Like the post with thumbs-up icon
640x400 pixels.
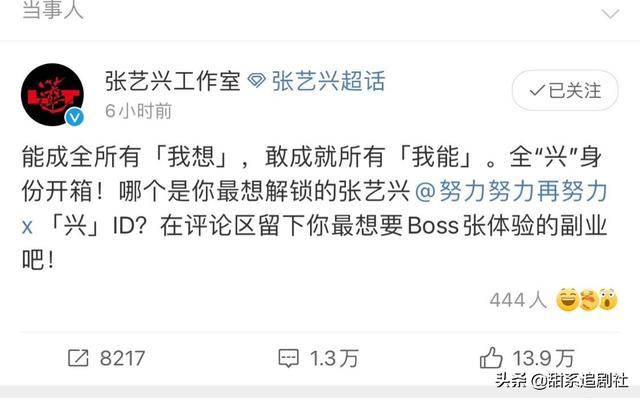pyautogui.click(x=491, y=358)
